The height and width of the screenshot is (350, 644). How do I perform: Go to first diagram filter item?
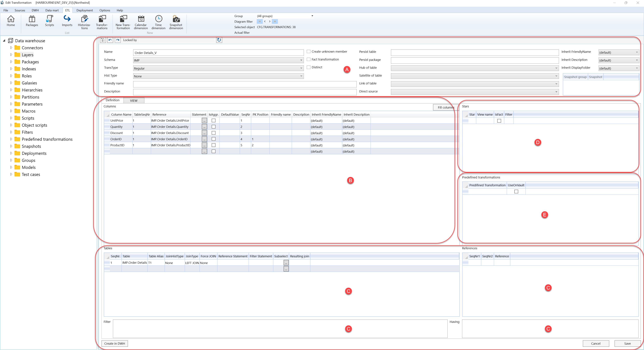(259, 21)
